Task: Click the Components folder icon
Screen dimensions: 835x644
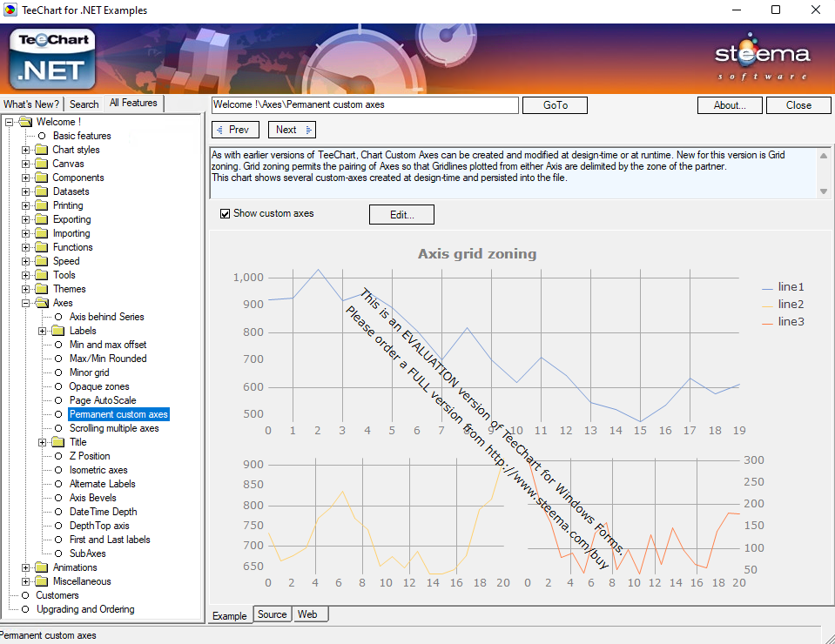Action: click(42, 178)
